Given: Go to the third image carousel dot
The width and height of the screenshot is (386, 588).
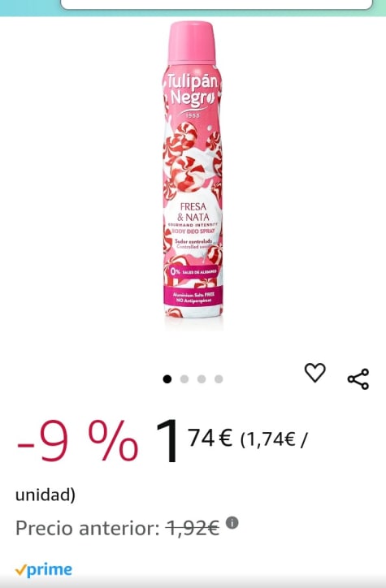Looking at the screenshot, I should [x=202, y=379].
